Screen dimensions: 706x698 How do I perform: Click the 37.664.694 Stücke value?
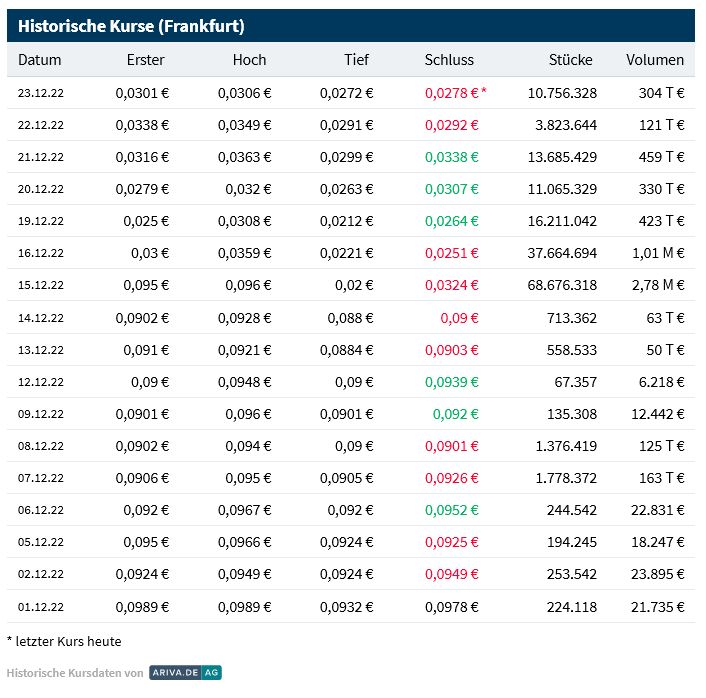click(556, 253)
